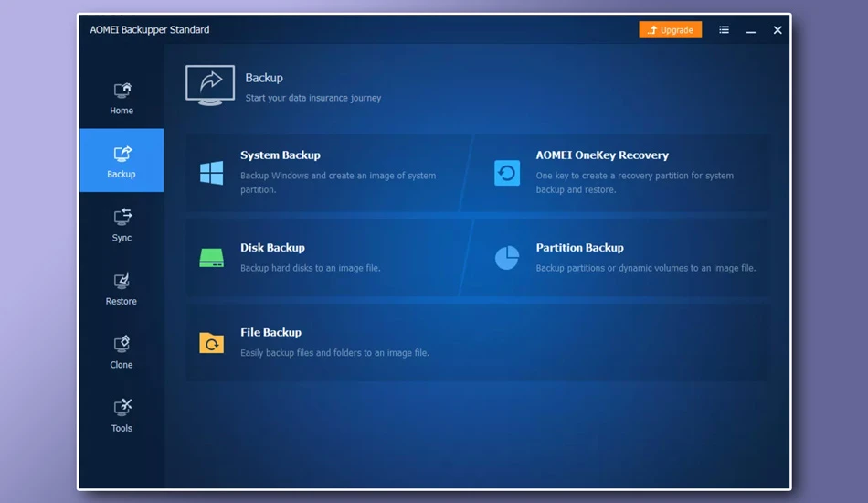Click the Partition Backup pie icon
868x503 pixels.
(506, 258)
